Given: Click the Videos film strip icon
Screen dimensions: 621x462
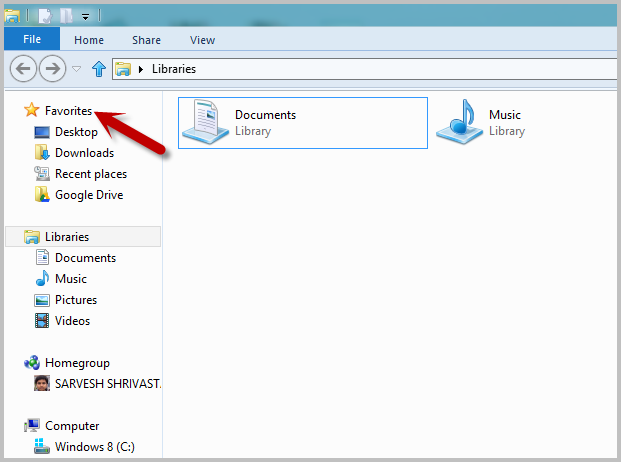Looking at the screenshot, I should click(42, 321).
